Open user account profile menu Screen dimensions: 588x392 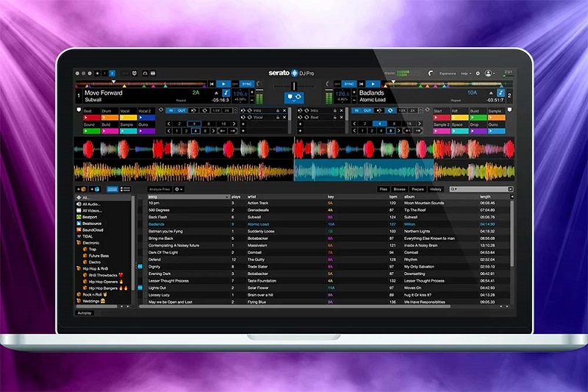(x=488, y=74)
